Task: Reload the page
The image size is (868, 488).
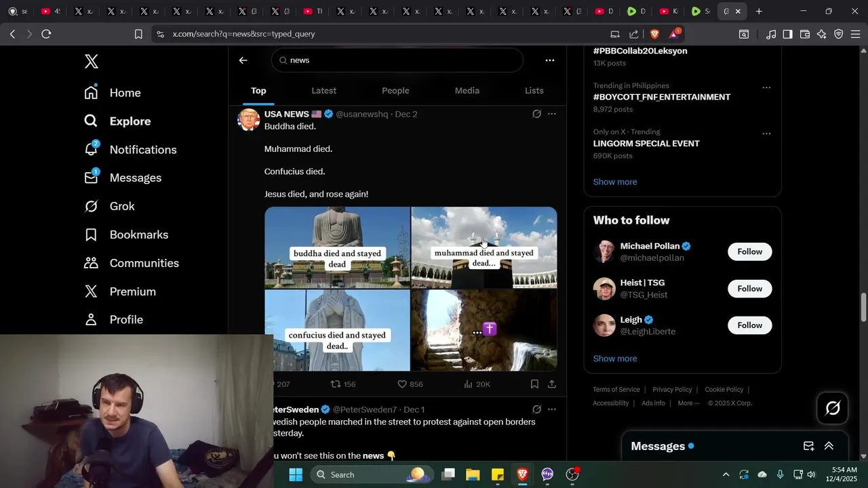Action: tap(46, 34)
